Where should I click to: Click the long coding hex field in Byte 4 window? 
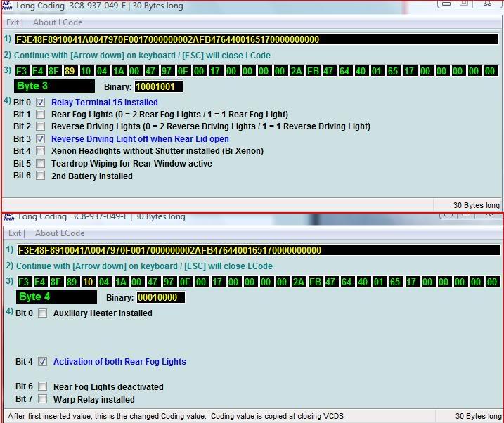(259, 250)
